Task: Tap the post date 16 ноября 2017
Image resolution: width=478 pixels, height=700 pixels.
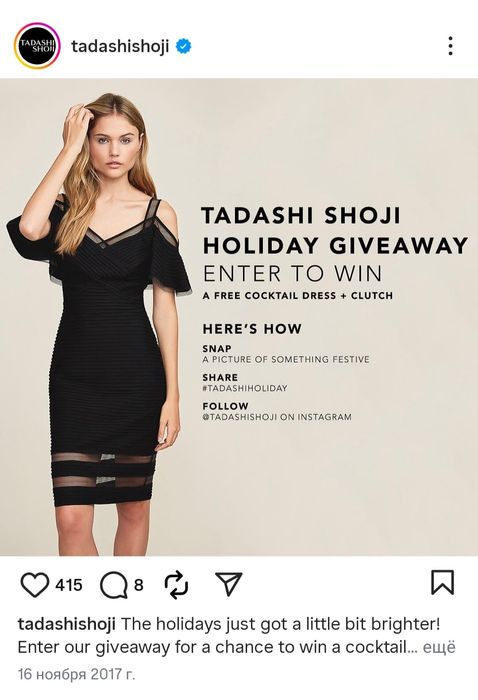Action: click(76, 674)
